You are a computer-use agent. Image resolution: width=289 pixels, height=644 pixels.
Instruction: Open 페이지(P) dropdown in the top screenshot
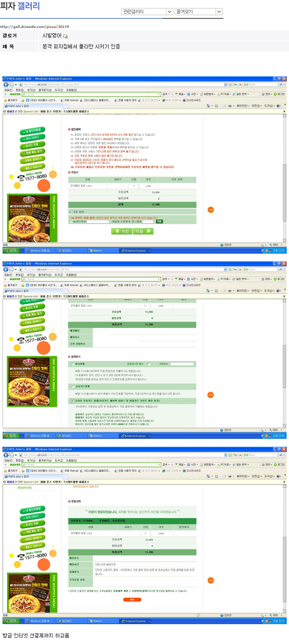coord(243,106)
